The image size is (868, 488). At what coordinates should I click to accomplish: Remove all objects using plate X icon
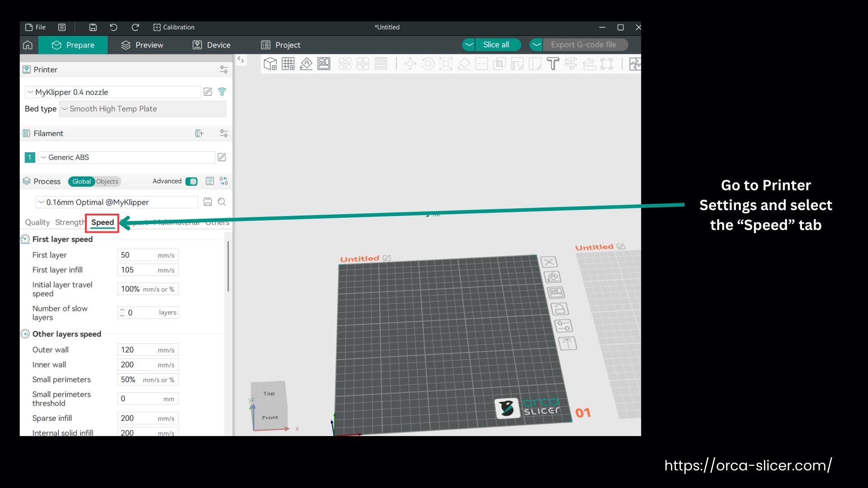[549, 262]
